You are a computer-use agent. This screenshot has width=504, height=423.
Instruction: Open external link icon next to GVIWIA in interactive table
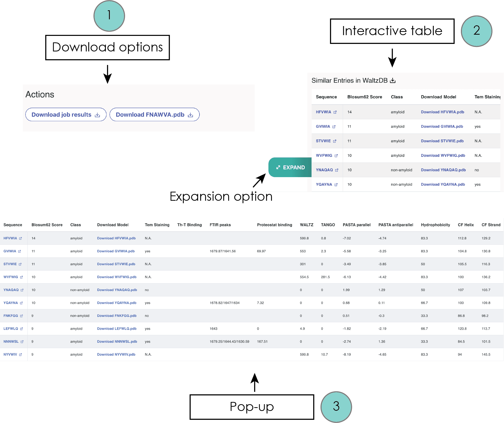pyautogui.click(x=334, y=127)
